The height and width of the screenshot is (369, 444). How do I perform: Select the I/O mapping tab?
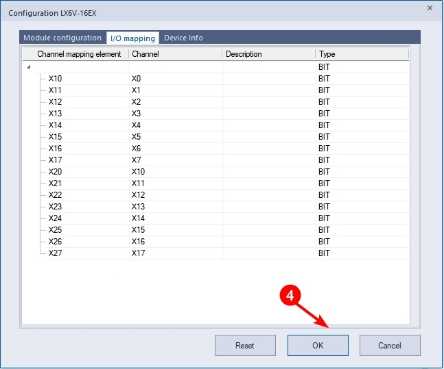tap(133, 38)
